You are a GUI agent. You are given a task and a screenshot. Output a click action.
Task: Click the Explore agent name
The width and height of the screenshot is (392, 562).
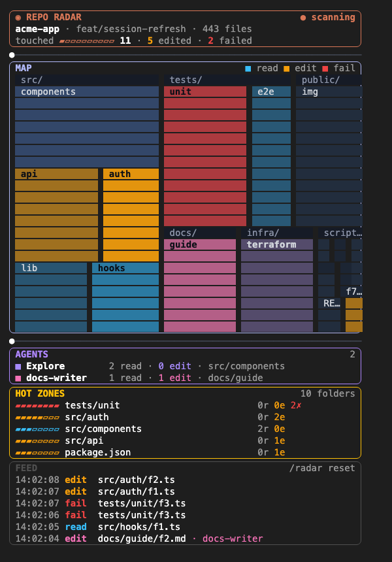coord(46,367)
